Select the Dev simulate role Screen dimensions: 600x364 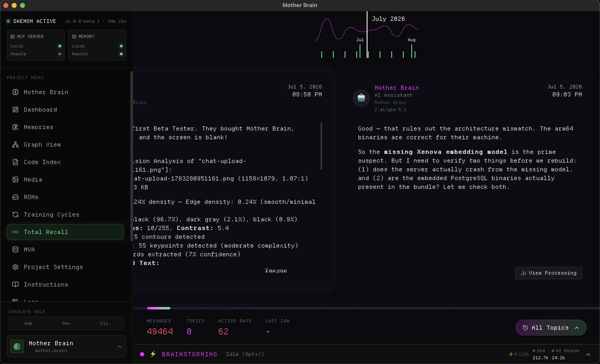(x=66, y=323)
